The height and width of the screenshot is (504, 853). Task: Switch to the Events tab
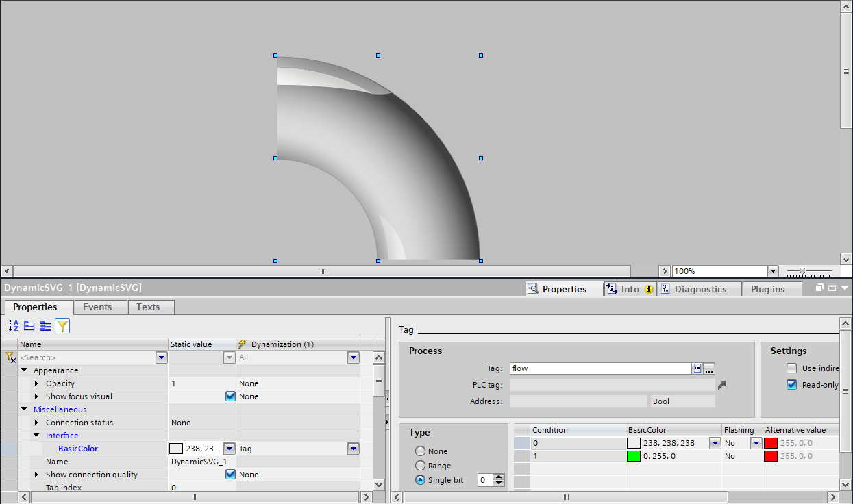pyautogui.click(x=97, y=307)
